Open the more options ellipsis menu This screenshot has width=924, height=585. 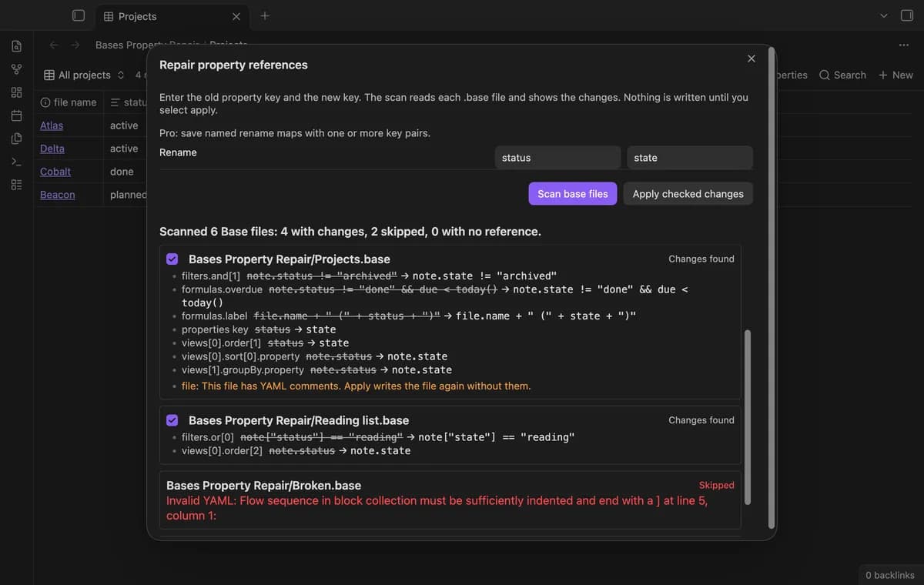coord(903,45)
